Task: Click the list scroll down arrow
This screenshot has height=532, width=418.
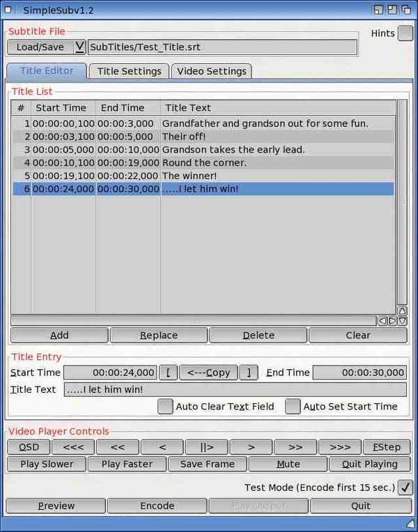Action: tap(402, 321)
